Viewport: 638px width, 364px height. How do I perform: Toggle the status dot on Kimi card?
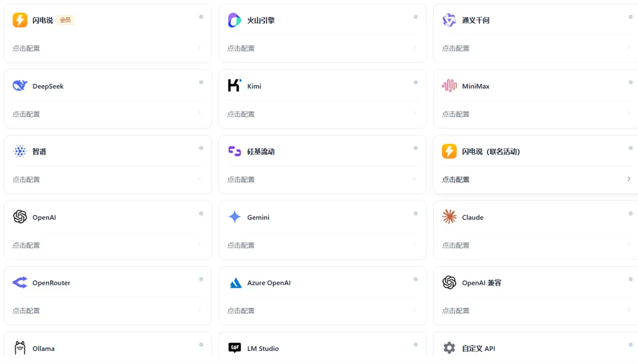(x=415, y=83)
